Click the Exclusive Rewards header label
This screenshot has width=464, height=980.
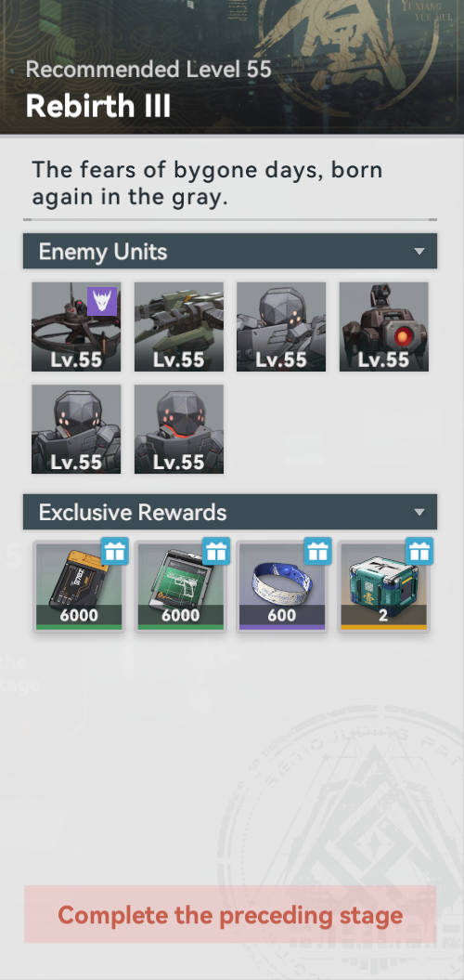[x=133, y=513]
